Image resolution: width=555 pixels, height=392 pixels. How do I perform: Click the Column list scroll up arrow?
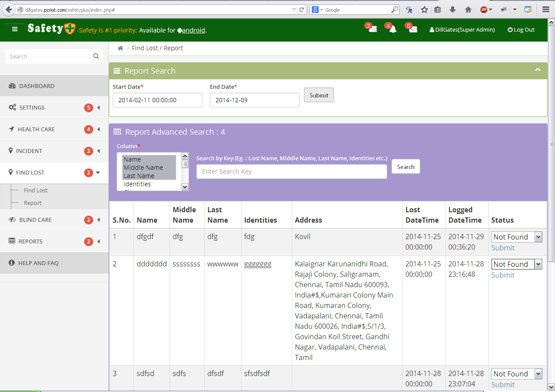tap(185, 156)
